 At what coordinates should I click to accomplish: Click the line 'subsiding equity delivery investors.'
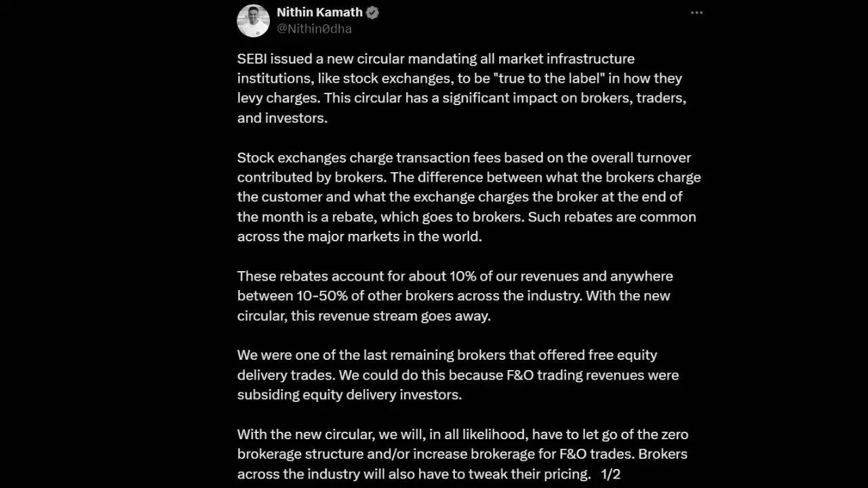point(349,394)
